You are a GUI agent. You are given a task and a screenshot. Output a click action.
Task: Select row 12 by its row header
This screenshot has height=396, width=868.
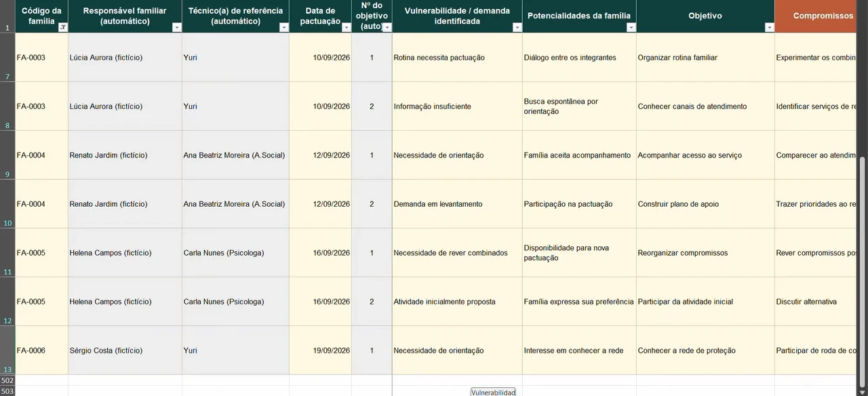pyautogui.click(x=7, y=302)
